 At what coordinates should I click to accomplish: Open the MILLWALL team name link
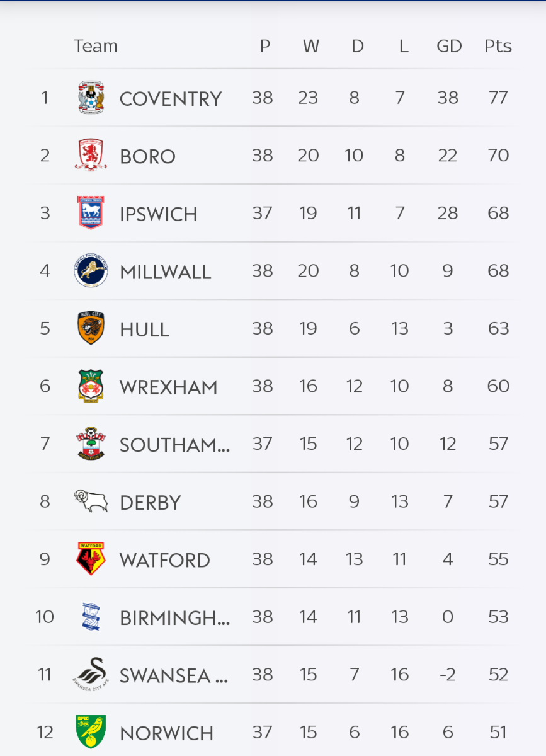pyautogui.click(x=165, y=272)
